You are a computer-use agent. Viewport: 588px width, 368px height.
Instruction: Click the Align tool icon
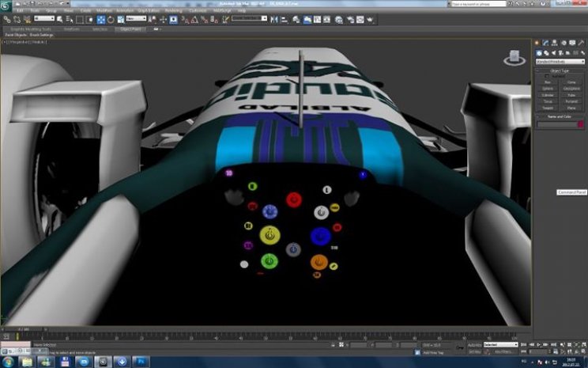[285, 20]
